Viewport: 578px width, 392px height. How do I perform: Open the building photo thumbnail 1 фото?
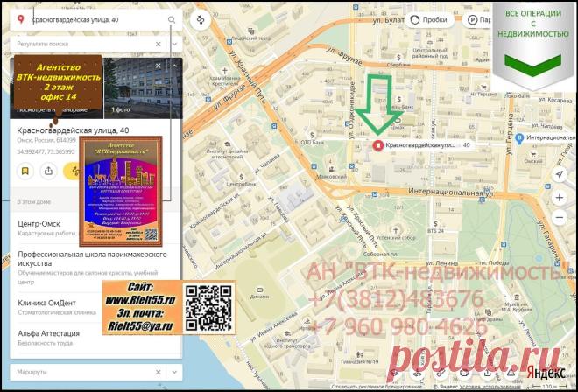click(143, 88)
